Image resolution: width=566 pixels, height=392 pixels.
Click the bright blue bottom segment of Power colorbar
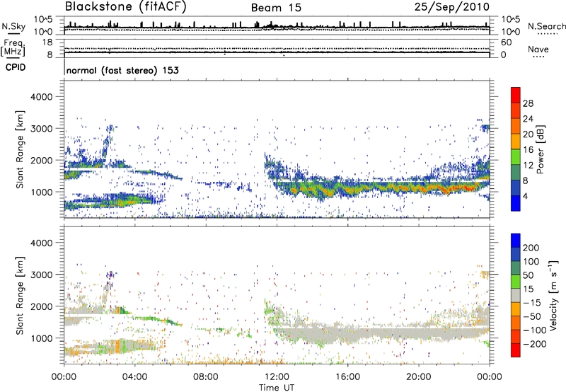click(516, 203)
